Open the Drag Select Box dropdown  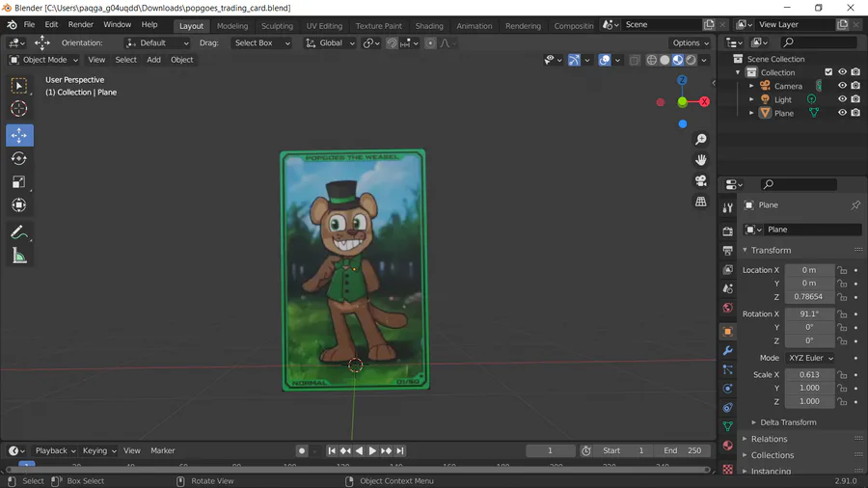pos(260,43)
